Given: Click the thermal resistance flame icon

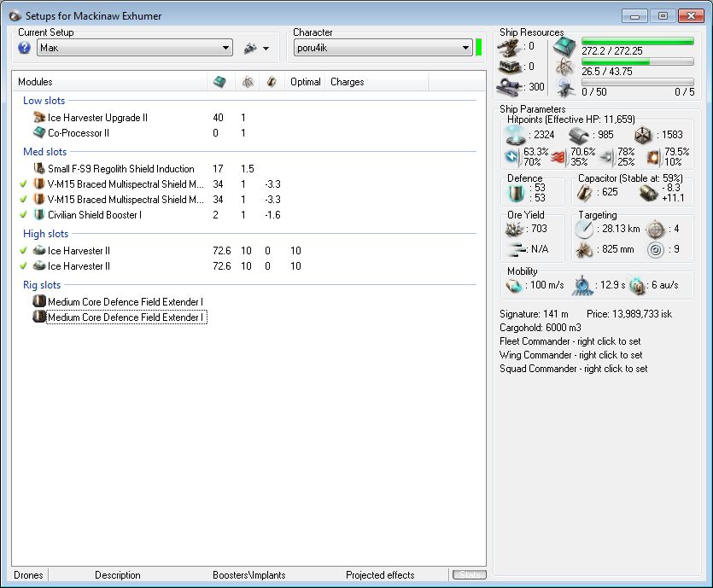Looking at the screenshot, I should [x=558, y=157].
